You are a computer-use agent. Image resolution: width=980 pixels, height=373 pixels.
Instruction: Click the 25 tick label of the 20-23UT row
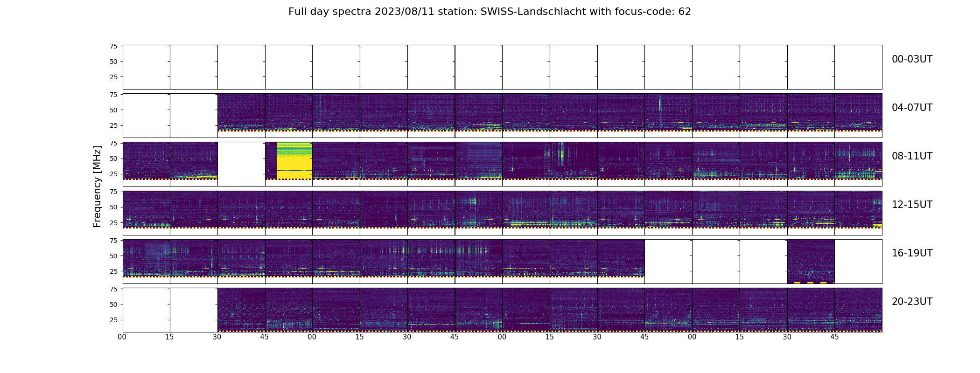[x=113, y=320]
